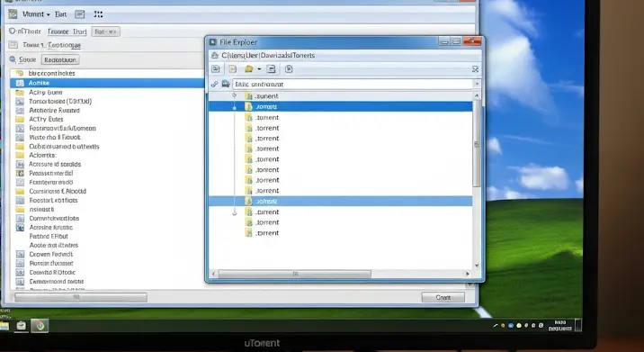The image size is (644, 352).
Task: Open the dropdown arrow next to the toolbar folder icon
Action: 259,69
